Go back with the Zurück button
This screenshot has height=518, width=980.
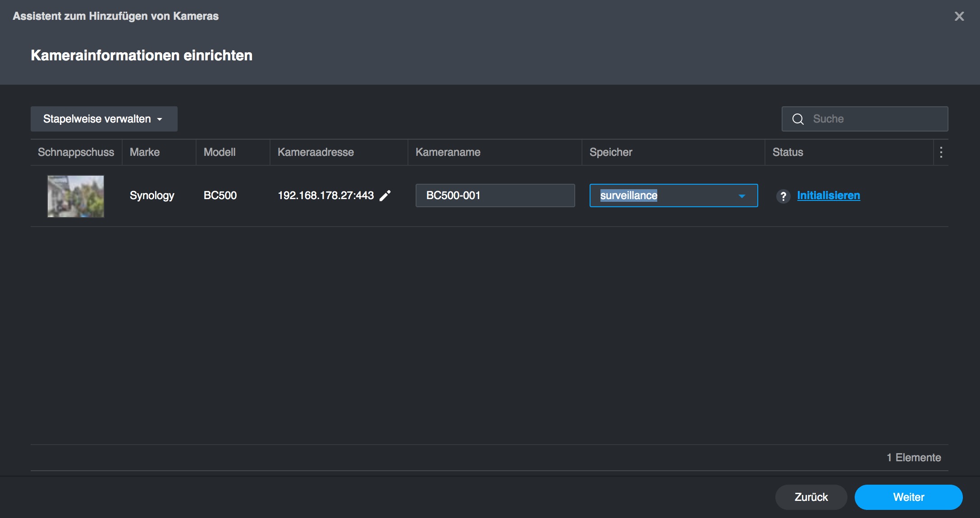(811, 497)
